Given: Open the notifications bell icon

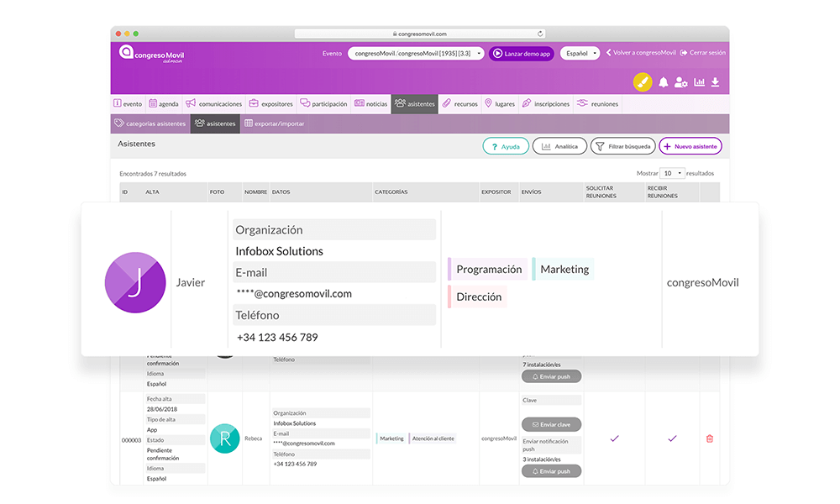Looking at the screenshot, I should pyautogui.click(x=664, y=82).
